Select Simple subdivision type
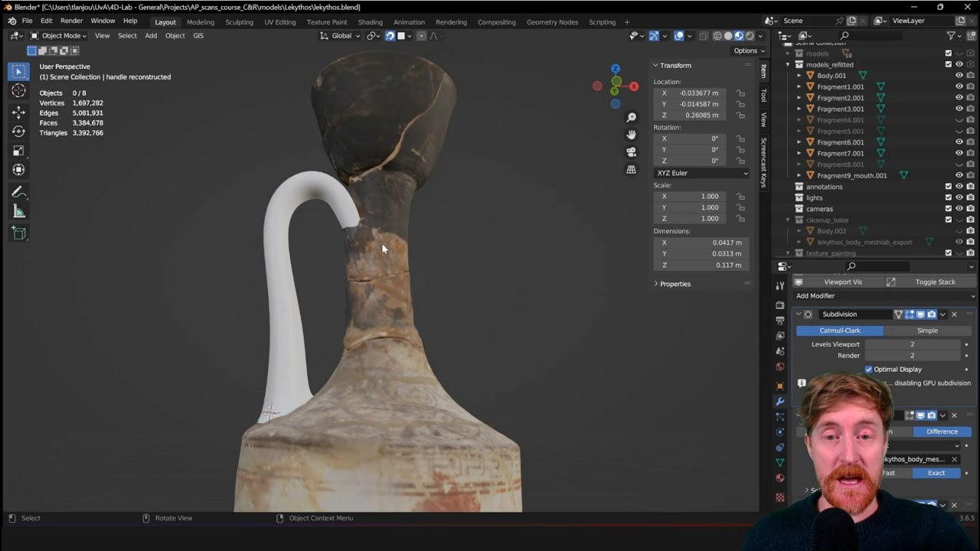 click(927, 331)
